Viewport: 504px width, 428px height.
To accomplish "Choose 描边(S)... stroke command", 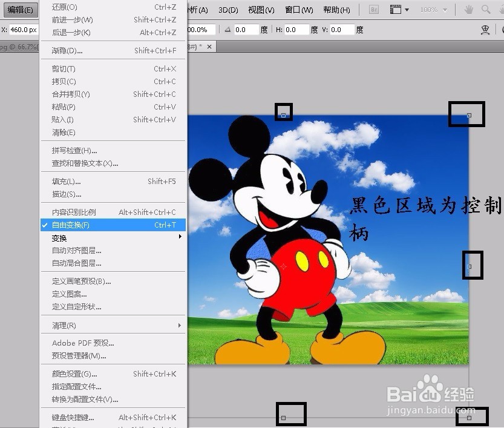I will 113,194.
